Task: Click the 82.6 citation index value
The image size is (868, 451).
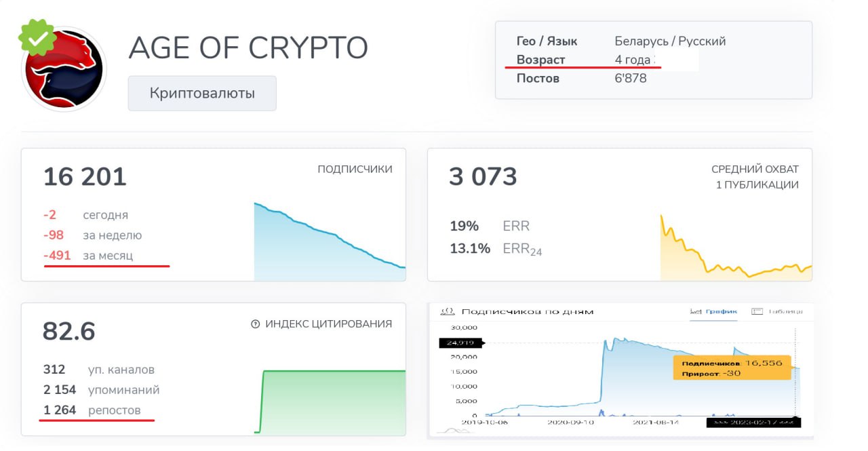Action: click(x=69, y=332)
